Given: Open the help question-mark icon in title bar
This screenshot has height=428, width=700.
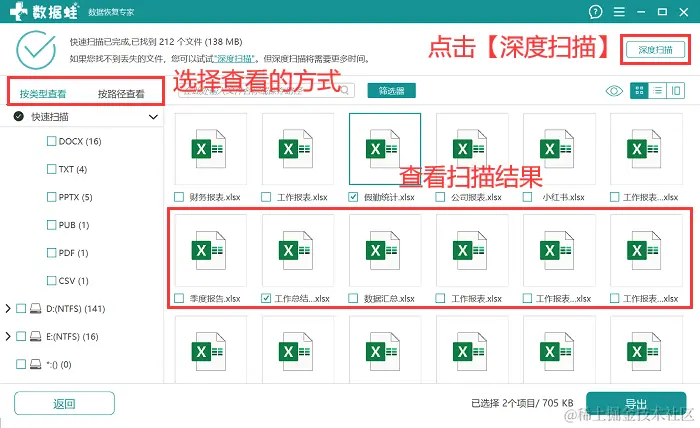Looking at the screenshot, I should point(595,12).
